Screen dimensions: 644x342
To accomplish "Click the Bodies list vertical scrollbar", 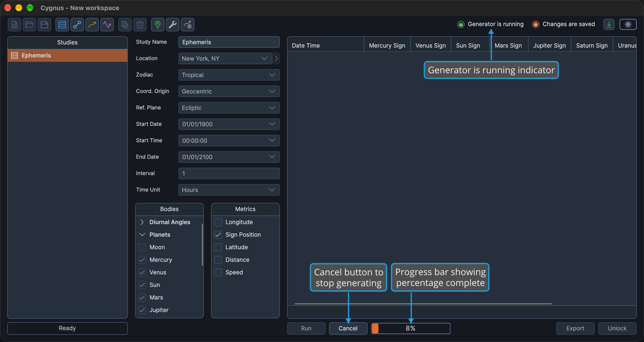I will click(202, 244).
